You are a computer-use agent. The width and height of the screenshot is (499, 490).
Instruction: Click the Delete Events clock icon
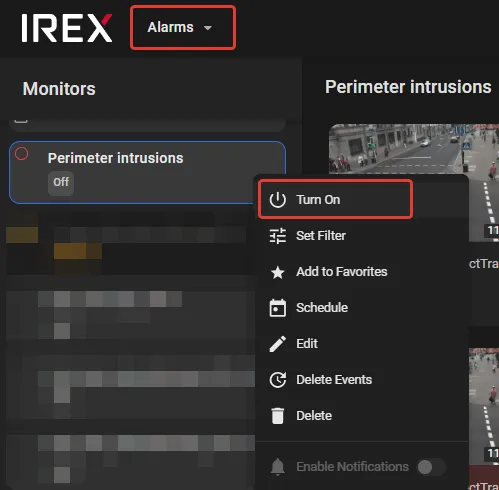click(x=277, y=380)
